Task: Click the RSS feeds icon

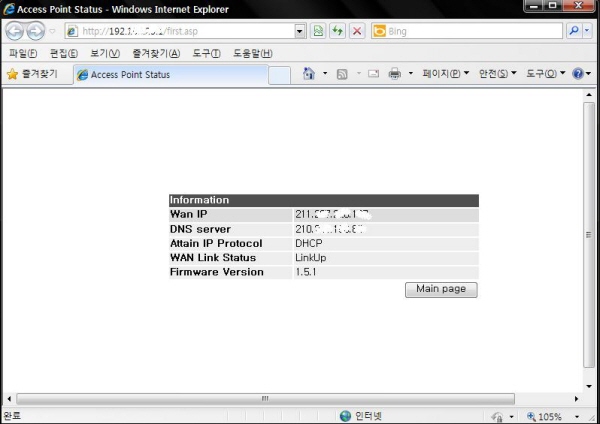Action: 342,74
